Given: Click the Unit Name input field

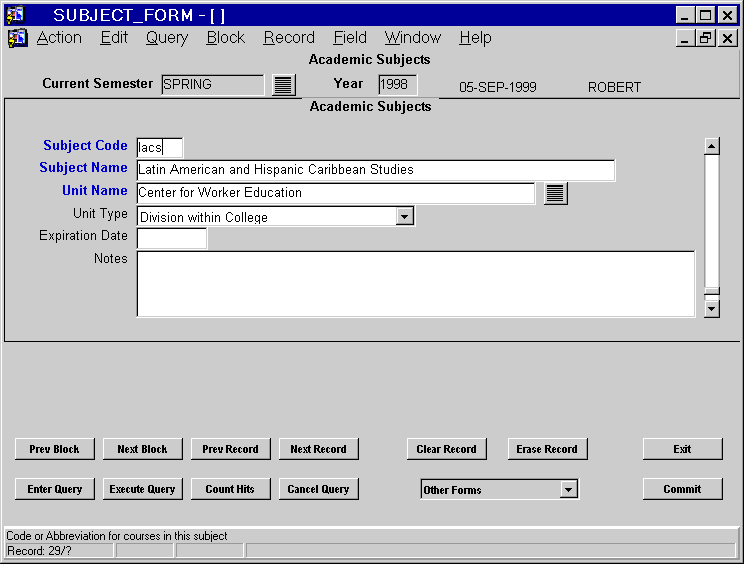Looking at the screenshot, I should (335, 193).
